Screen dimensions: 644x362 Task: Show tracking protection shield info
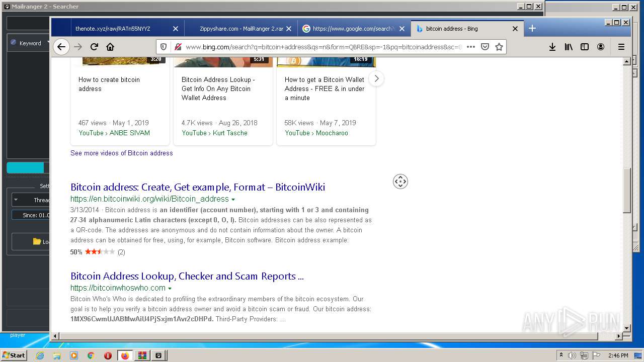tap(164, 47)
